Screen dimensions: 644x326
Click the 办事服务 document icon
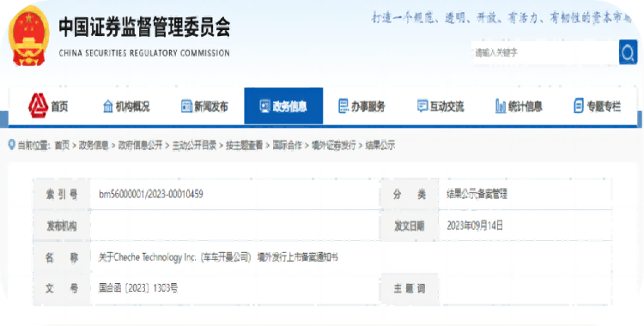tap(343, 106)
